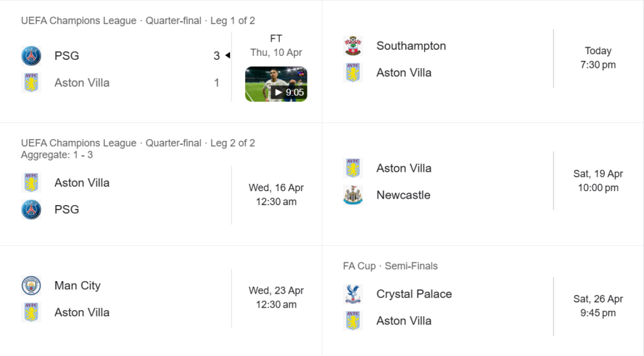Select the Newcastle team name
This screenshot has height=356, width=644.
[403, 195]
